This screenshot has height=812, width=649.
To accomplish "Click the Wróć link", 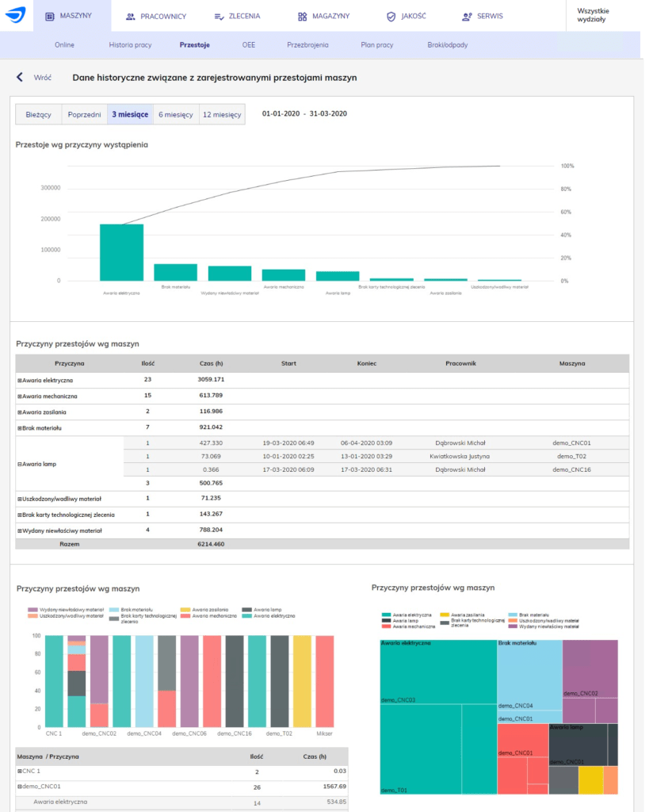I will (43, 78).
